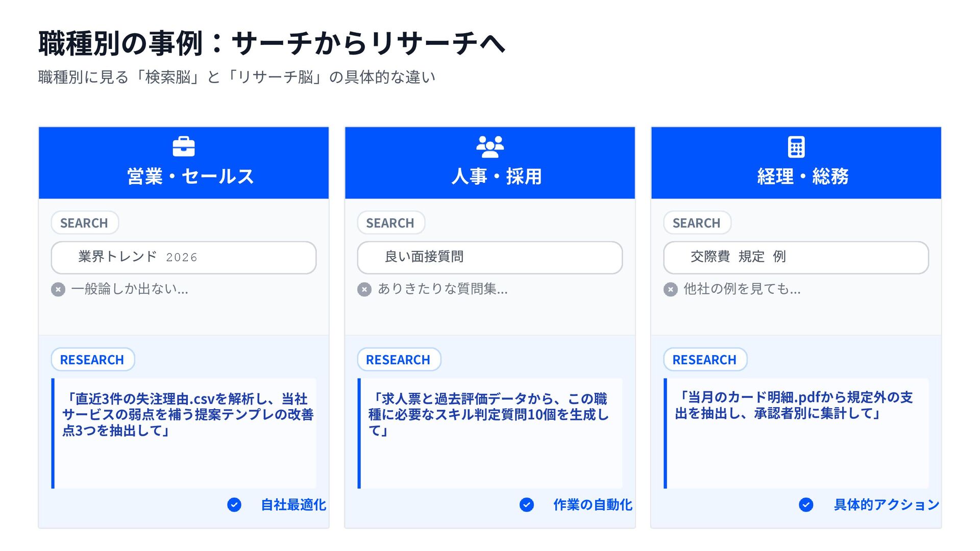
Task: Click the briefcase icon above 営業・セールス
Action: [x=184, y=147]
